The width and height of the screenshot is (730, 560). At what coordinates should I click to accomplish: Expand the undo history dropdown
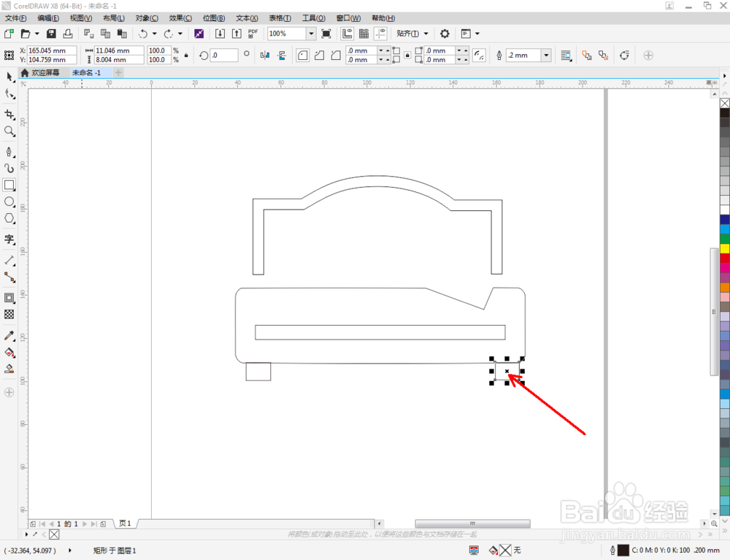[155, 34]
